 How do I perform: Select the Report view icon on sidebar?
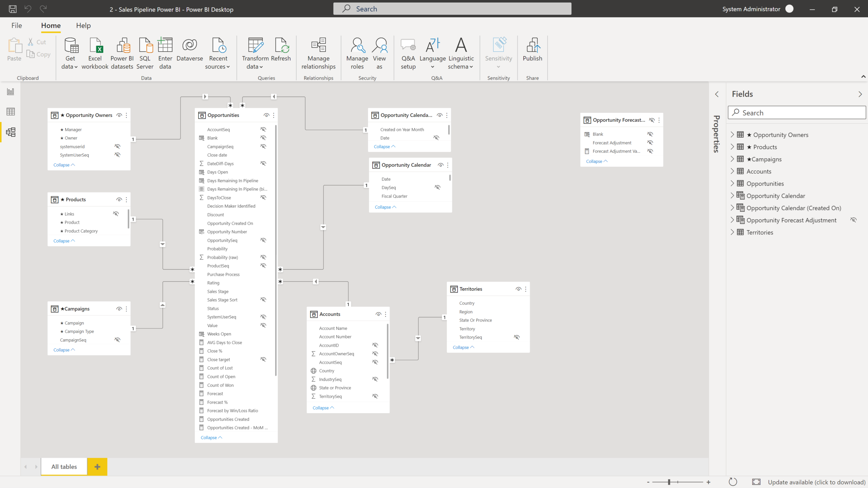pyautogui.click(x=11, y=91)
